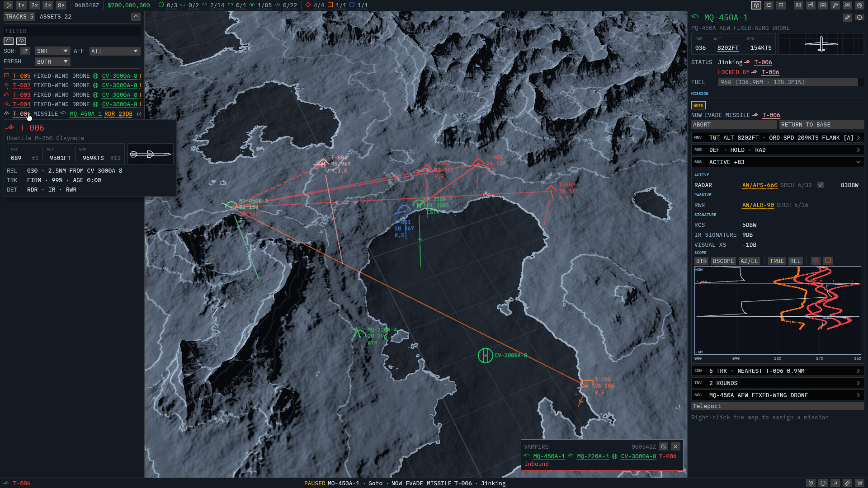Collapse the tracks panel chevron
This screenshot has height=488, width=868.
tap(136, 17)
